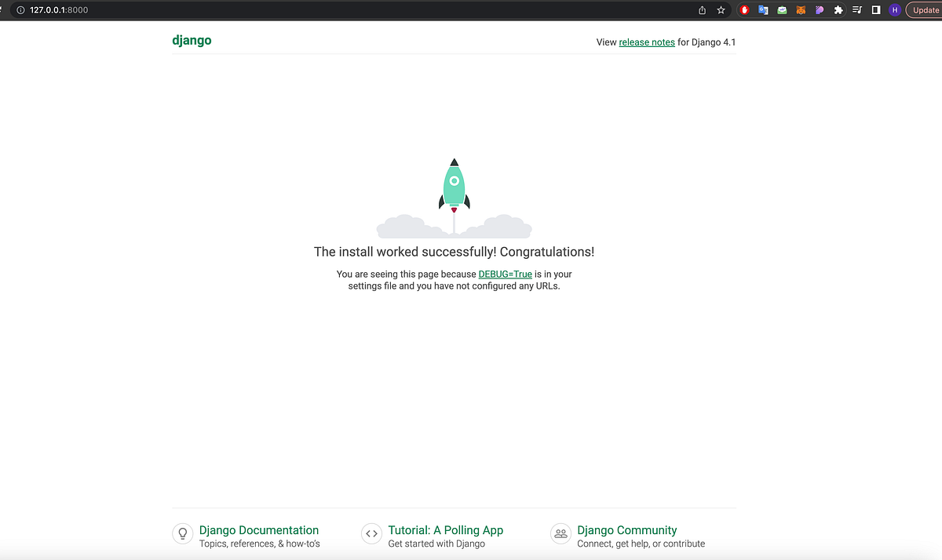Click the Django Community people icon

[x=560, y=533]
